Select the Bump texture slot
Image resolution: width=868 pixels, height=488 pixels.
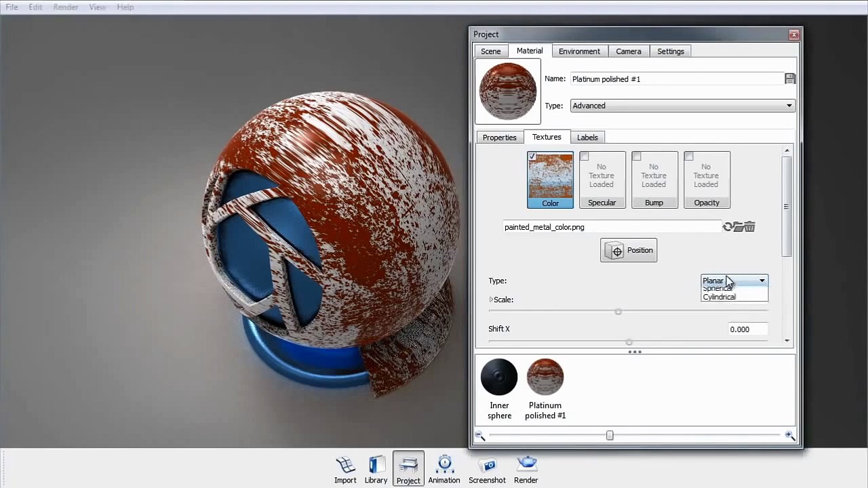(x=654, y=180)
